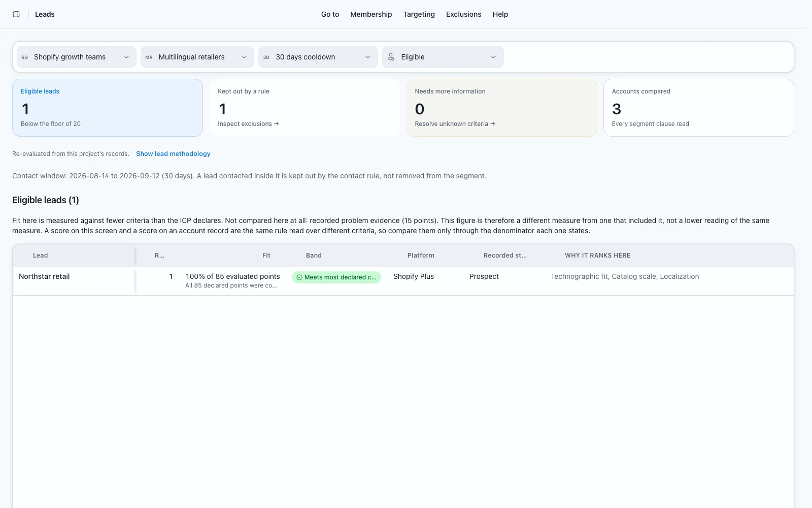Screen dimensions: 812x508
Task: Click the SG badge in segment selector
Action: pyautogui.click(x=25, y=57)
